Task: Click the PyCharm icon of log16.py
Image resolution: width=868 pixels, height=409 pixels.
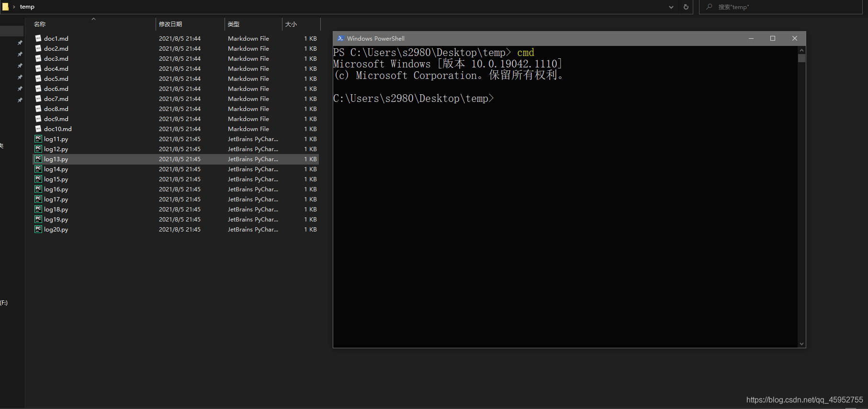Action: pos(38,189)
